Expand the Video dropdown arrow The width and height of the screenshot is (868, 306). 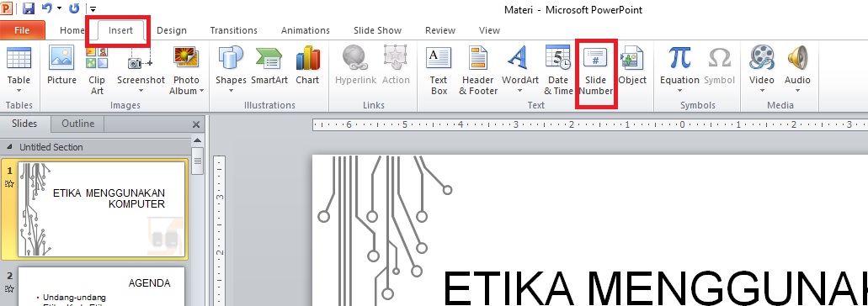(762, 91)
